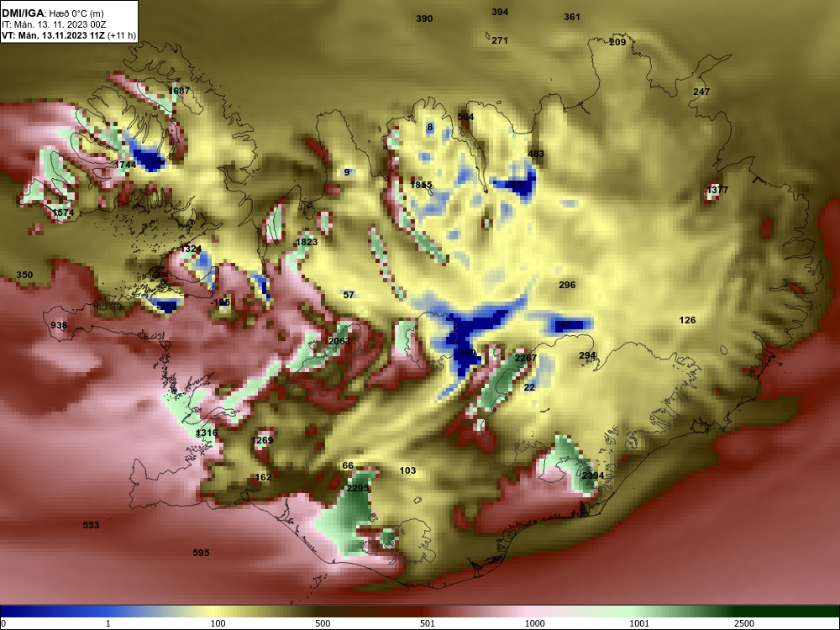Click the legend label 2500

pos(744,623)
